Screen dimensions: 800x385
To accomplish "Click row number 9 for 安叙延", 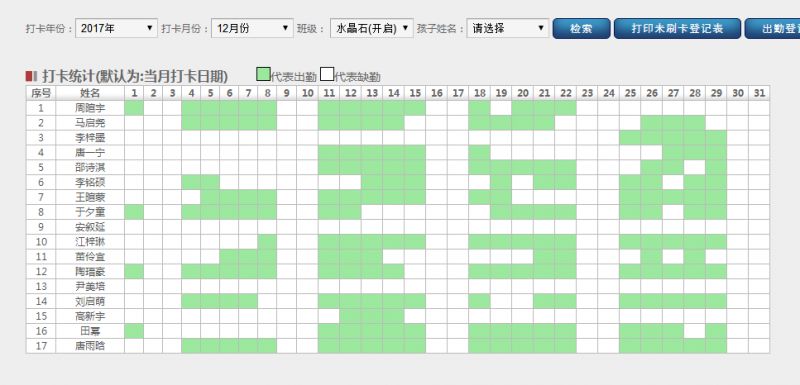I will point(41,227).
